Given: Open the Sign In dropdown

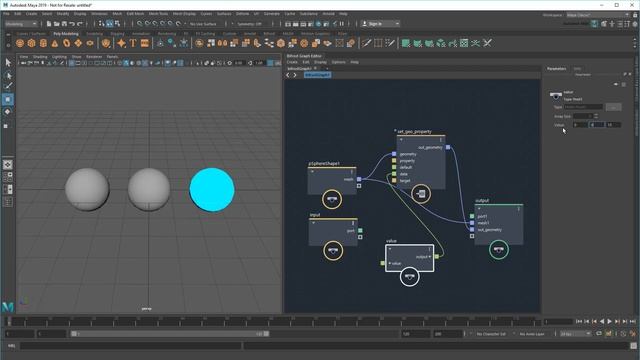Looking at the screenshot, I should 380,24.
